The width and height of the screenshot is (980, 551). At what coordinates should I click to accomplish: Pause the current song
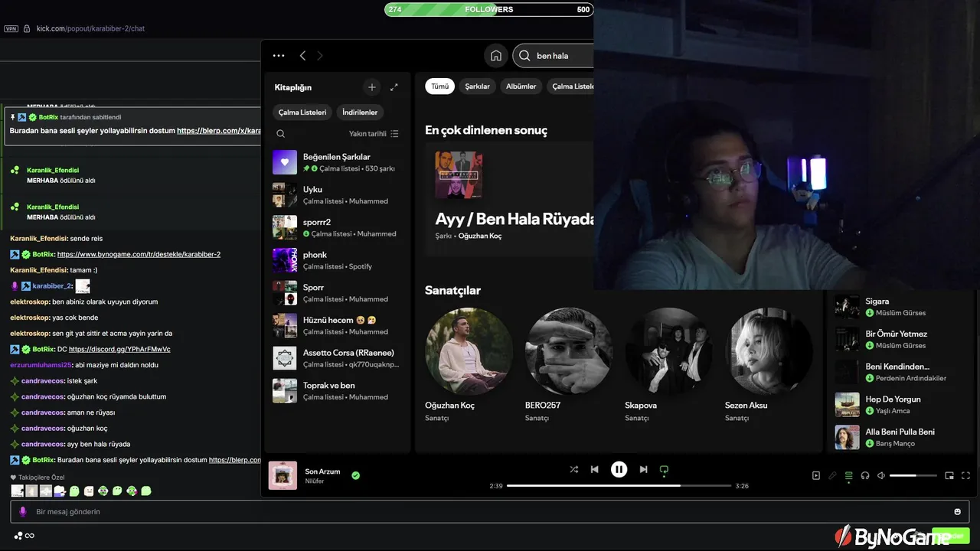(619, 469)
